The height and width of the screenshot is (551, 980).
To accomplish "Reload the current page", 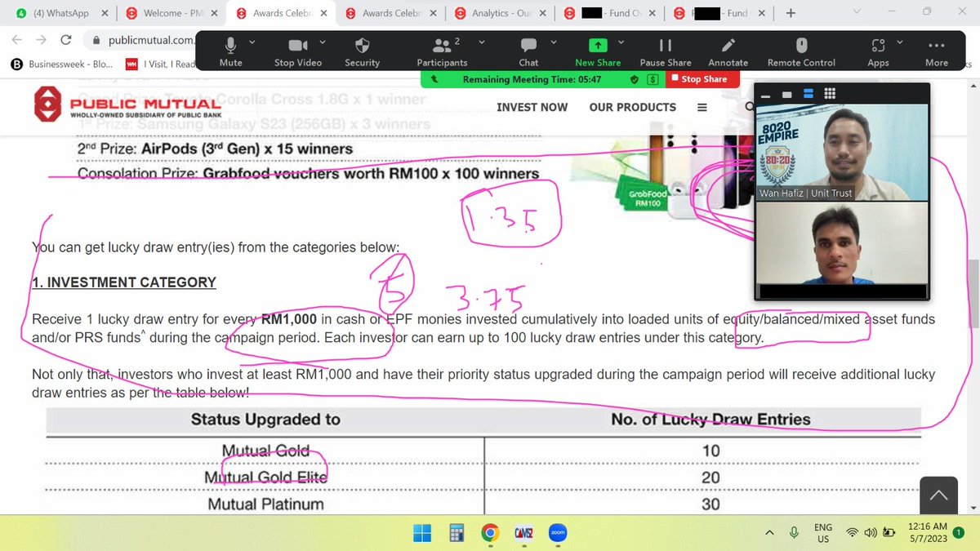I will 66,40.
